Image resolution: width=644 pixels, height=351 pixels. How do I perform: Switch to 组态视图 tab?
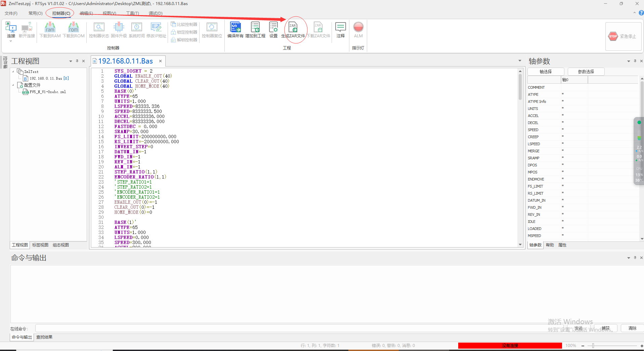(61, 245)
